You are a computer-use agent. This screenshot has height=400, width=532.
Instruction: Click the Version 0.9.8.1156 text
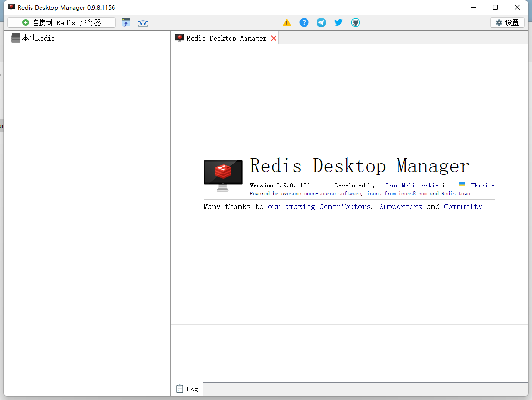coord(279,185)
